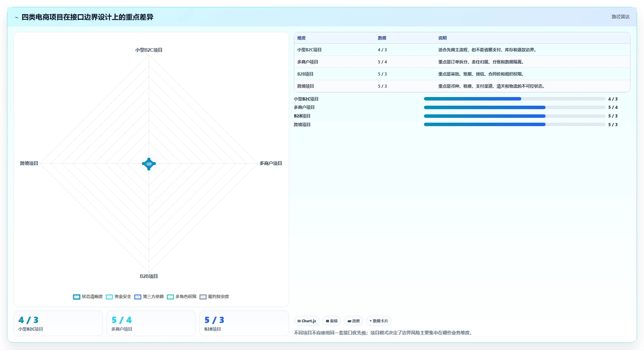Click the 多商户项目 label beside the progress bar

coord(304,107)
